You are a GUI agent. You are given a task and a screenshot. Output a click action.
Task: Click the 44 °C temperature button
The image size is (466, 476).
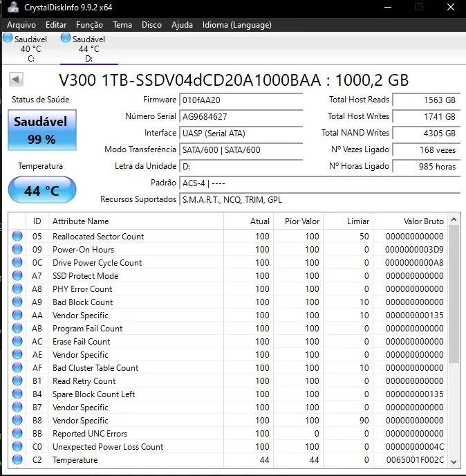42,190
